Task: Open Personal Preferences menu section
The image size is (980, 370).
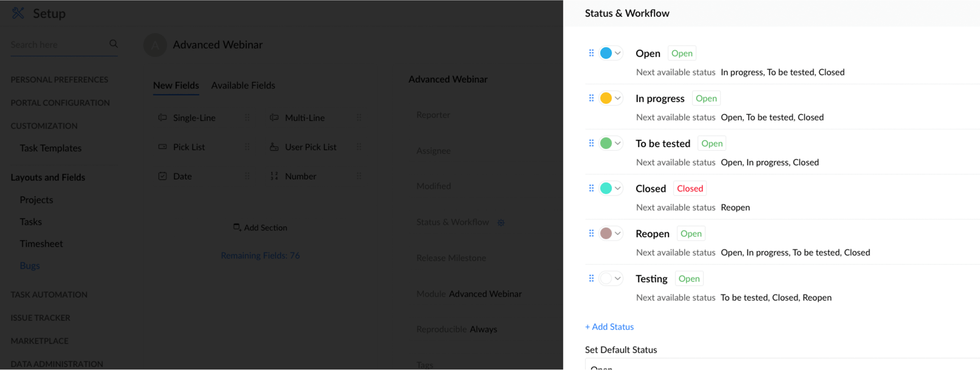Action: (59, 80)
